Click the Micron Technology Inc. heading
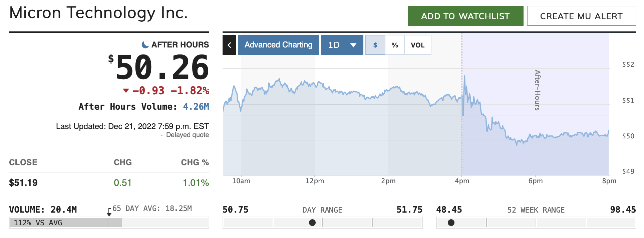Screen dimensions: 644x238 98,13
